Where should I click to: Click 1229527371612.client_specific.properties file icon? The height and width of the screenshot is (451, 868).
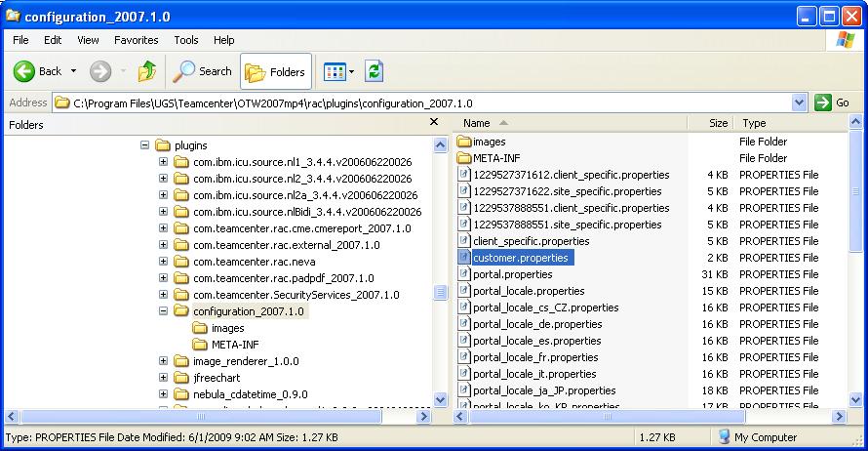(464, 175)
